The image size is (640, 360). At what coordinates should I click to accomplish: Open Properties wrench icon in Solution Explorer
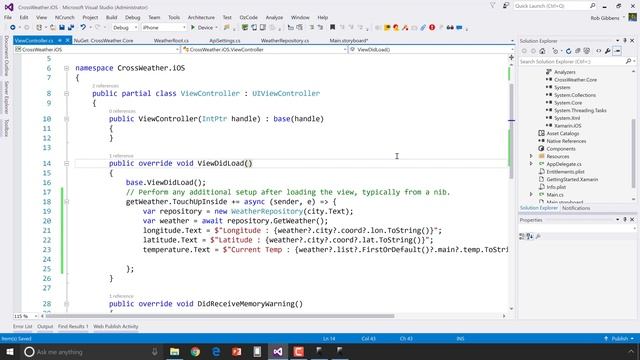pyautogui.click(x=608, y=51)
